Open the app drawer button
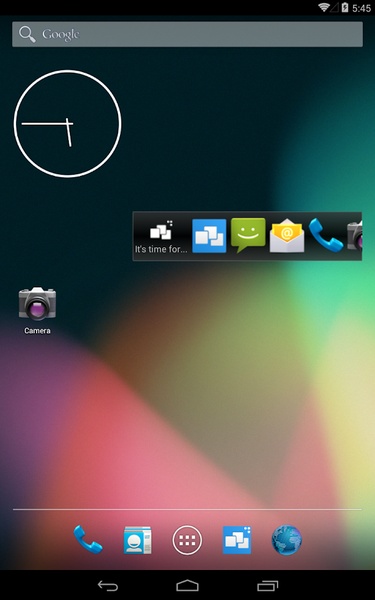 click(187, 540)
